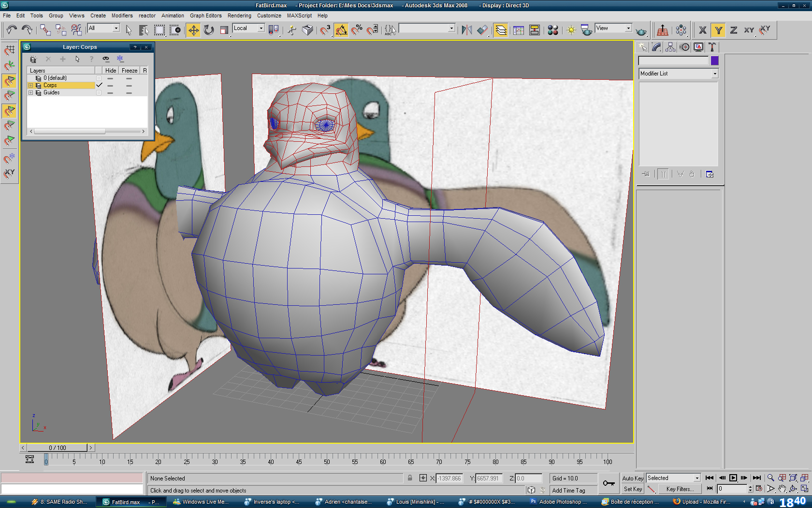Toggle the 3D Snaps magnet icon
This screenshot has width=812, height=508.
point(325,30)
